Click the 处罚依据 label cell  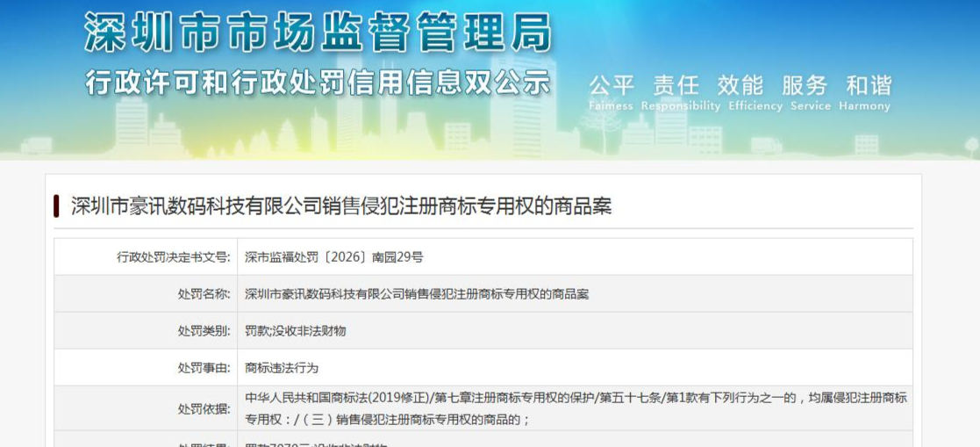(x=146, y=408)
